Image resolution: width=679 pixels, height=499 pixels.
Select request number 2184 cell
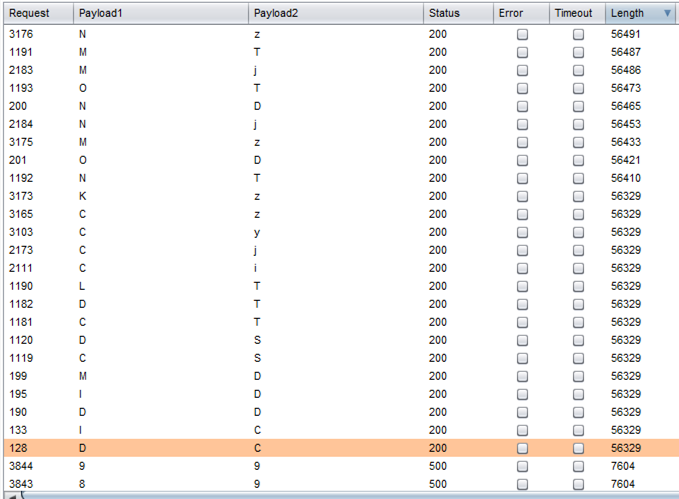tap(21, 124)
